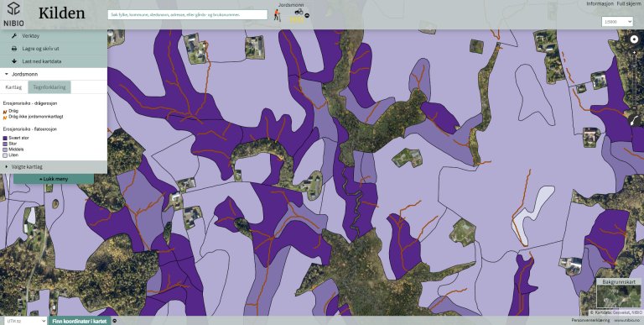The image size is (644, 325).
Task: Collapse theme selector with round arrow
Action: point(307,16)
